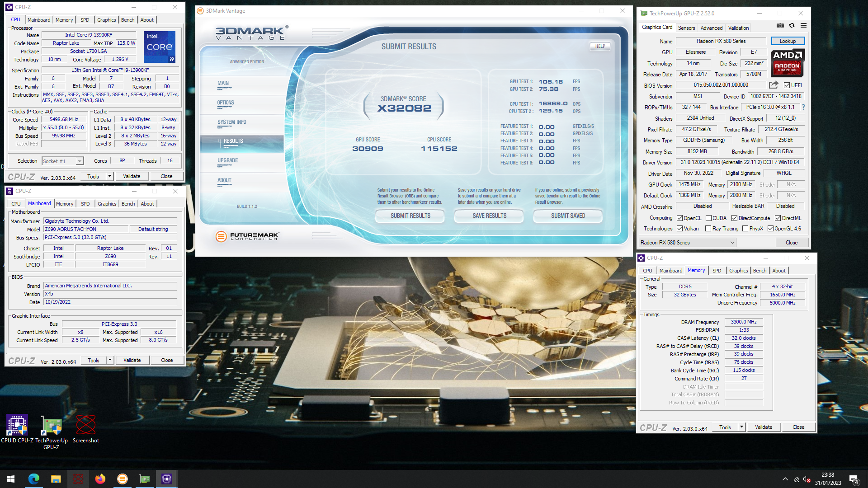868x488 pixels.
Task: Switch to Advanced tab in GPU-Z
Action: pos(711,28)
